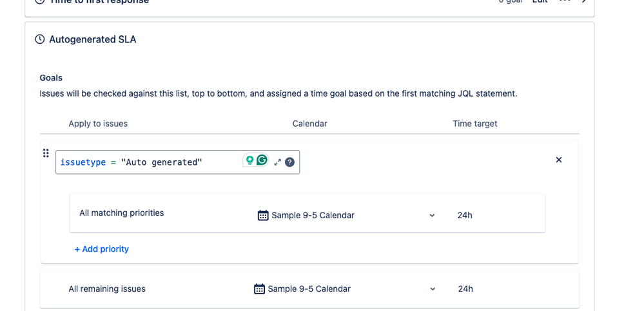Screen dimensions: 644x311
Task: Open the Grammarly icon in JQL field
Action: 262,160
